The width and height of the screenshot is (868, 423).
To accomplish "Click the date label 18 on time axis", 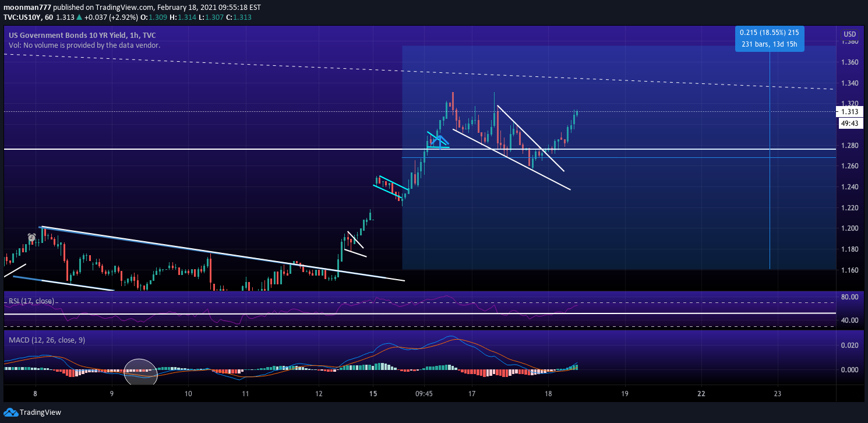I will point(548,394).
